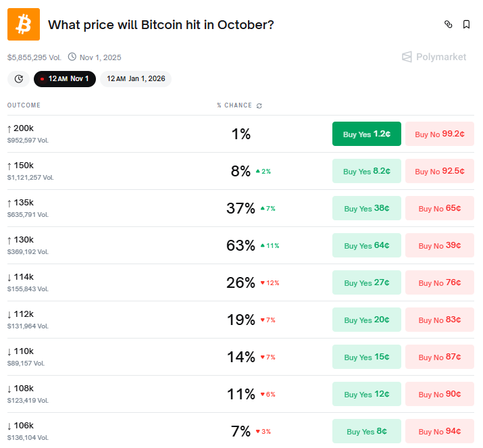
Task: Click the Outcome column header
Action: [24, 105]
